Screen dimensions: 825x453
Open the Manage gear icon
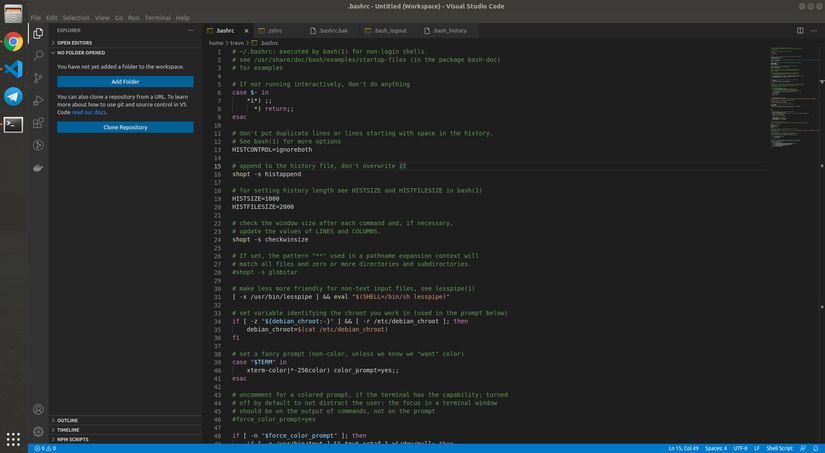(38, 431)
